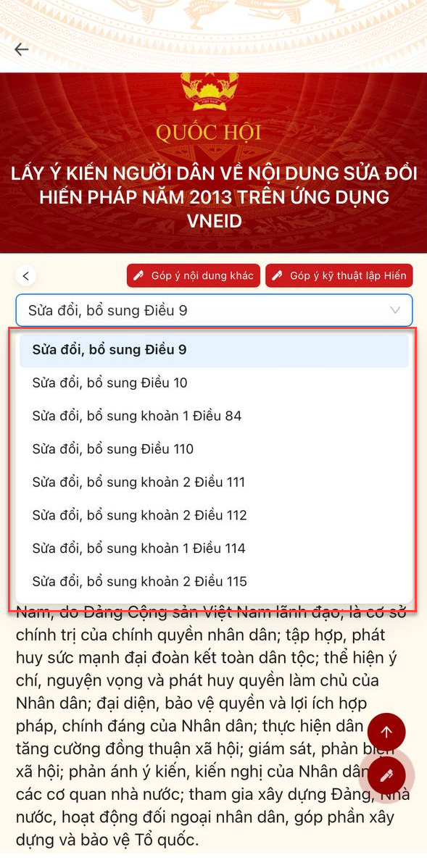427x868 pixels.
Task: Tap the back arrow at the top
Action: click(22, 49)
